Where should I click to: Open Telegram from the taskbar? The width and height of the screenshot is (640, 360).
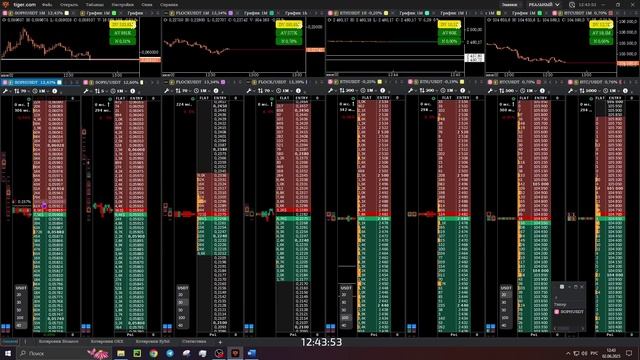170,353
